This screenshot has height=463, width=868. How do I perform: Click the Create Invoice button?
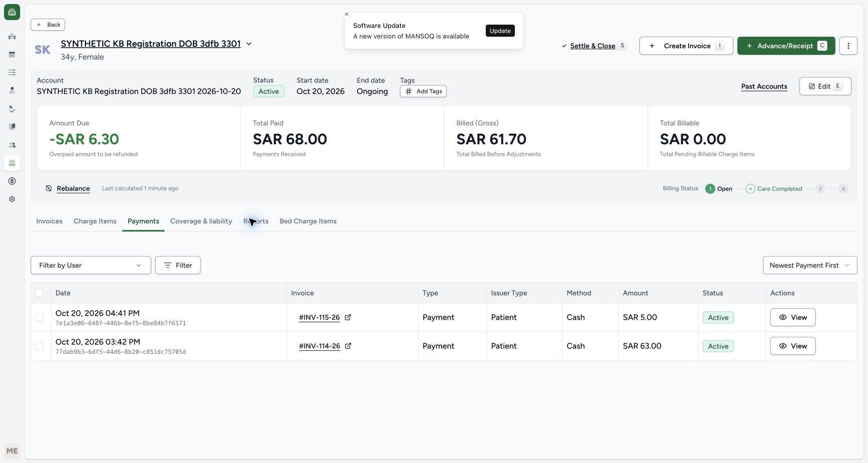pyautogui.click(x=686, y=46)
